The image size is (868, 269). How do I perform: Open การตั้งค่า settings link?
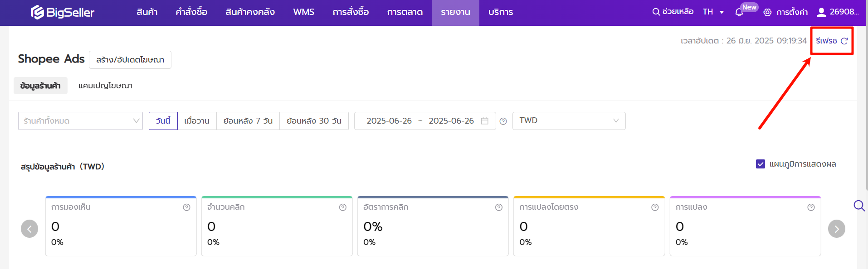[x=792, y=12]
